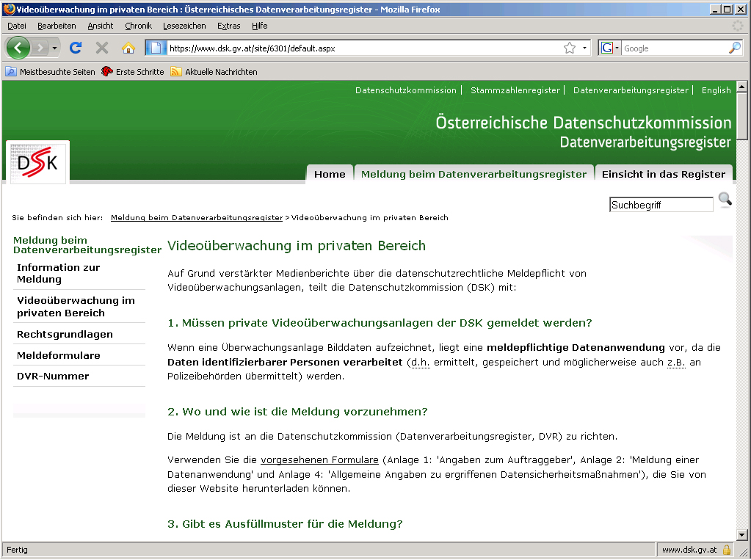Switch the site language to English
The width and height of the screenshot is (751, 560).
pos(715,90)
